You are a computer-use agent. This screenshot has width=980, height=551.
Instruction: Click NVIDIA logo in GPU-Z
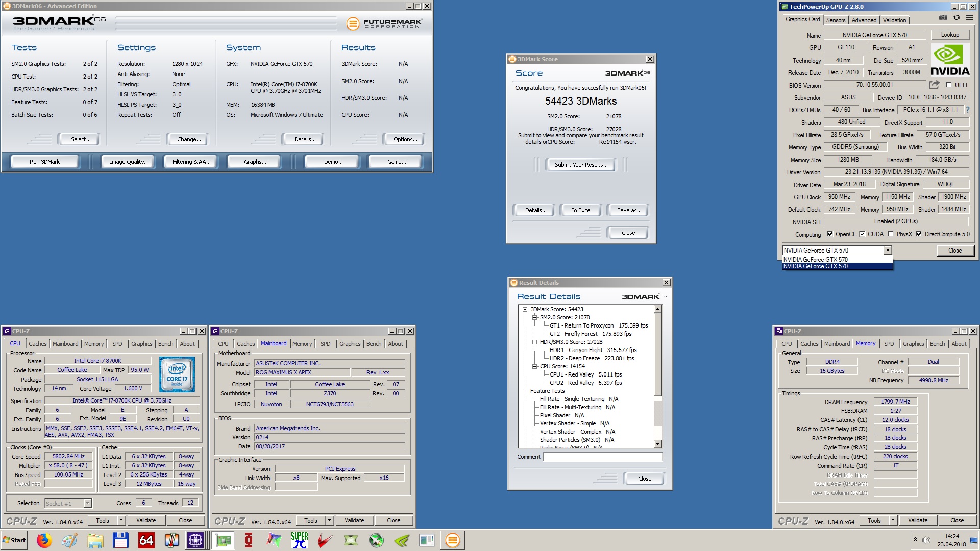(950, 60)
